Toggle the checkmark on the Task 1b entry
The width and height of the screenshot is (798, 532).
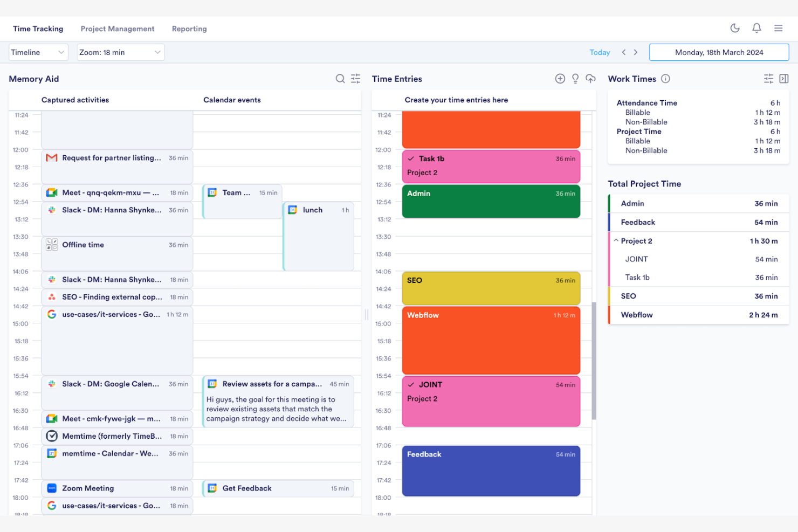tap(411, 158)
